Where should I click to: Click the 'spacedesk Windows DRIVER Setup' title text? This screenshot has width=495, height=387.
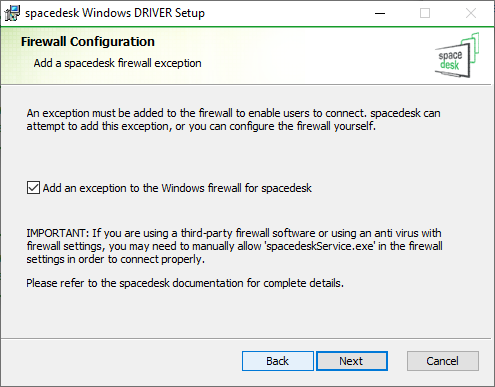click(115, 13)
